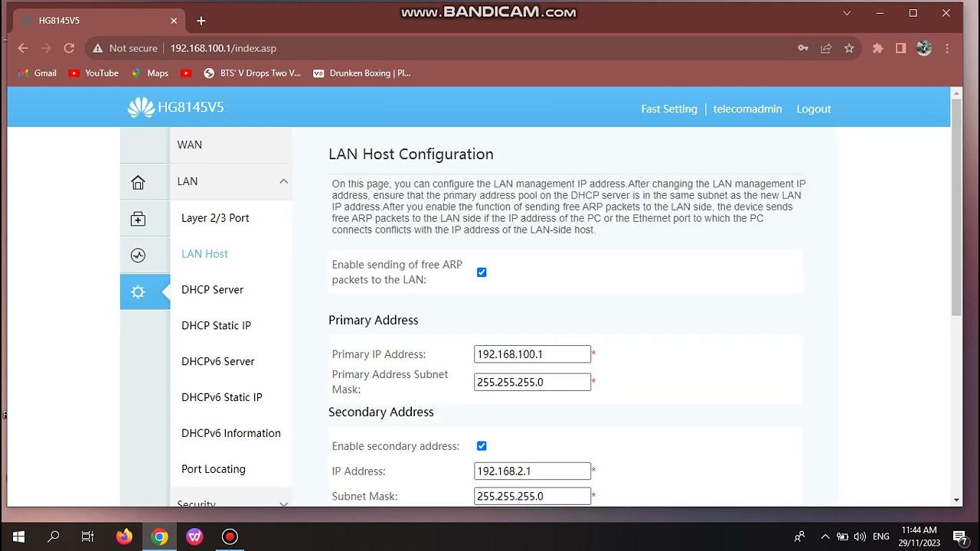Select LAN Host menu item
Screen dimensions: 980x551
pyautogui.click(x=204, y=254)
